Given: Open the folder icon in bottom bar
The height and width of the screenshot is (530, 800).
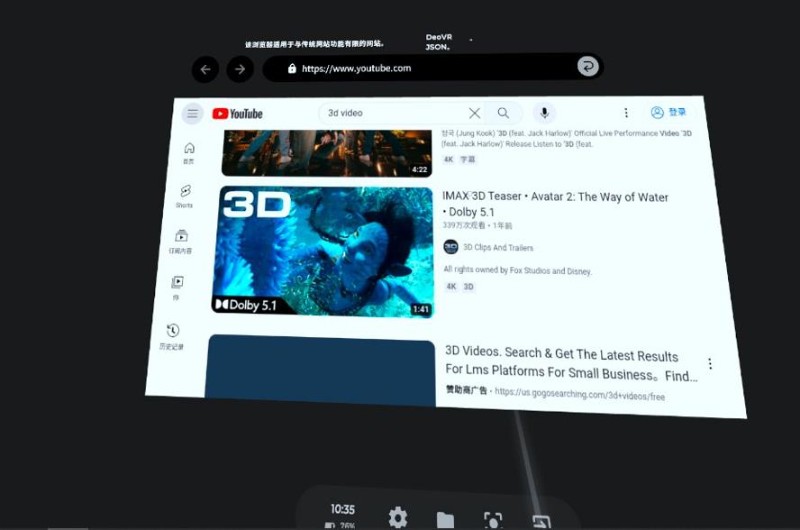Looking at the screenshot, I should click(x=445, y=520).
